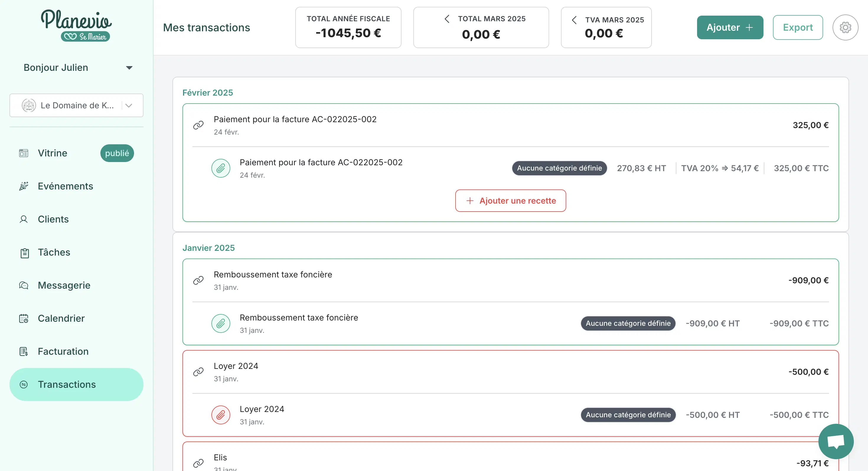Click the TVA Mars 2025 card
Image resolution: width=868 pixels, height=471 pixels.
click(606, 27)
